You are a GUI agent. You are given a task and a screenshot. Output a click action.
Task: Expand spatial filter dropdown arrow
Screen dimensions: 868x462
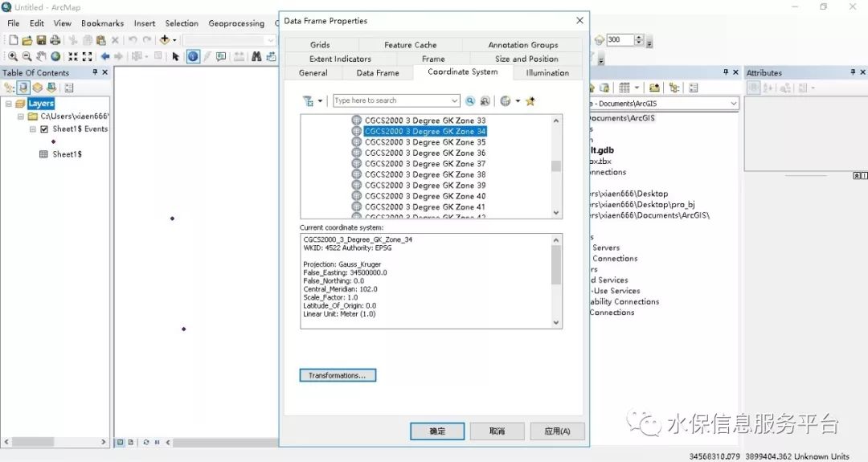tap(320, 100)
